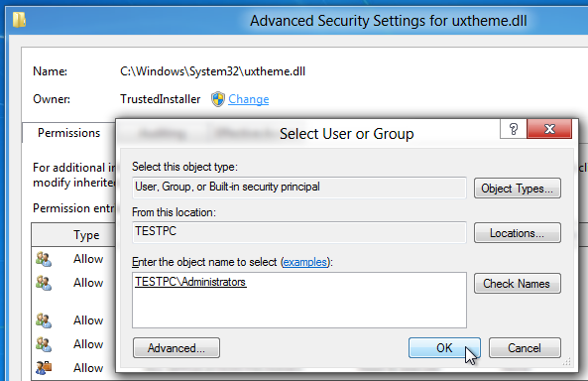
Task: Select the first Allow entry's group icon
Action: pos(44,259)
